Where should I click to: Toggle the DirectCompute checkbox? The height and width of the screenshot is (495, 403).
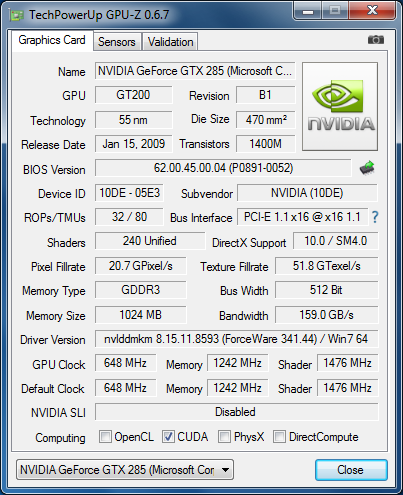279,436
